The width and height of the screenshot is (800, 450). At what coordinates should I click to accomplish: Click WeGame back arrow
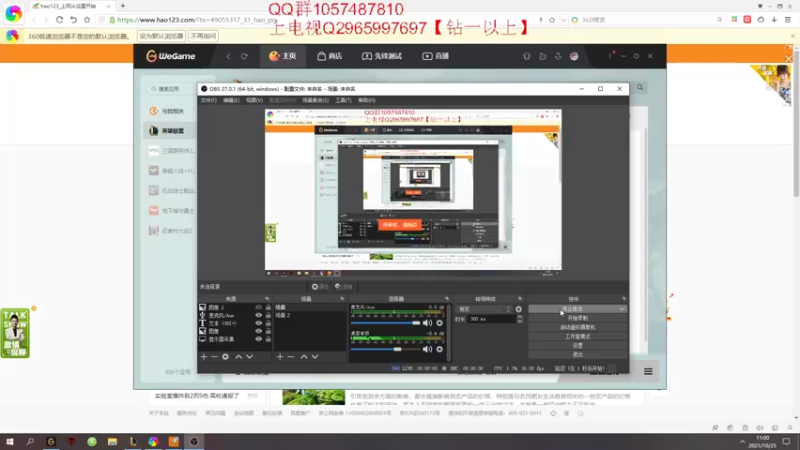pos(228,56)
